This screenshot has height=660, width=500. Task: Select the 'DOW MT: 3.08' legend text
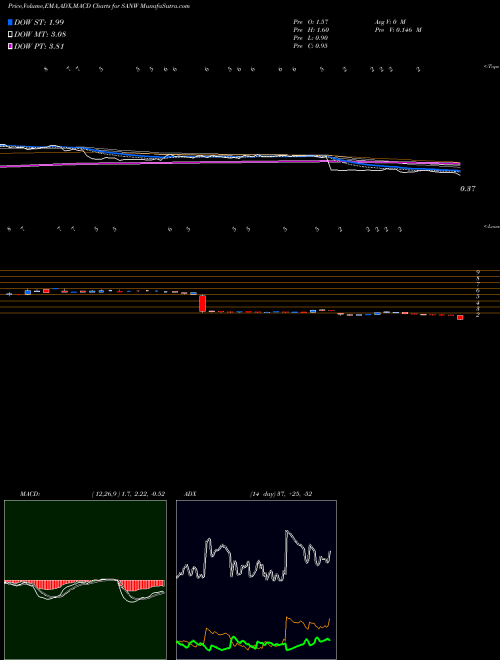[x=40, y=35]
